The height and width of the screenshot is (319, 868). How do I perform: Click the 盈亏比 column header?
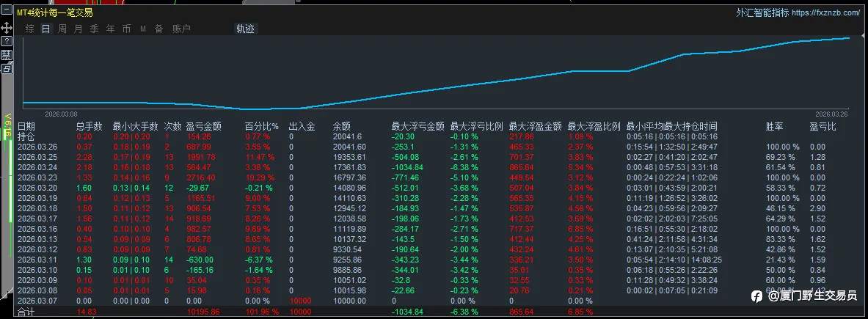[x=823, y=127]
